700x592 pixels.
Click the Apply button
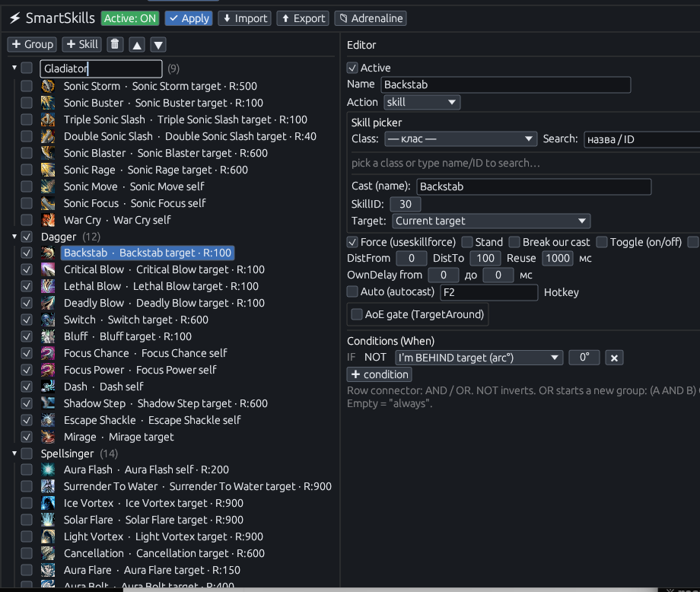click(x=189, y=18)
